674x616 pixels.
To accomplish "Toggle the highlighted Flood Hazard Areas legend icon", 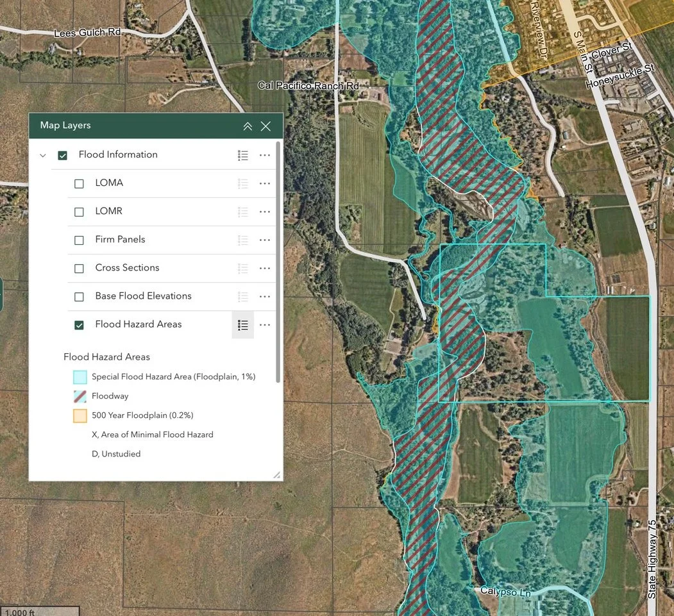I will tap(242, 325).
